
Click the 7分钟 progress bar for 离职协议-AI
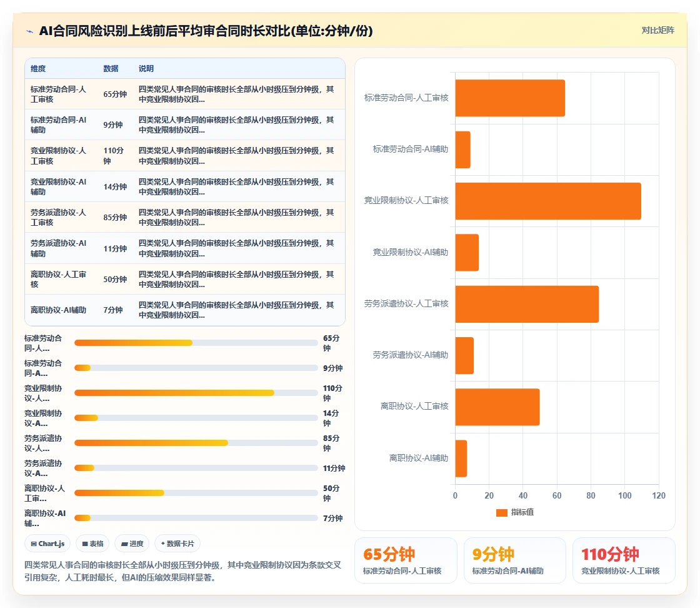(x=196, y=518)
